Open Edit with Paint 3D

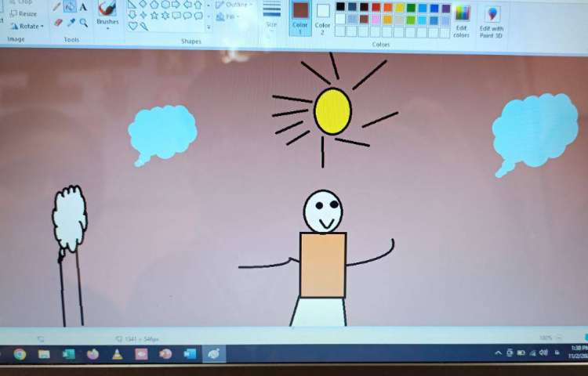(x=492, y=21)
